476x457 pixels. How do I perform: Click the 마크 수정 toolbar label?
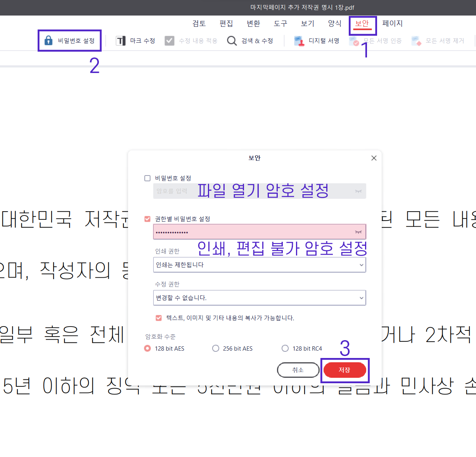142,41
